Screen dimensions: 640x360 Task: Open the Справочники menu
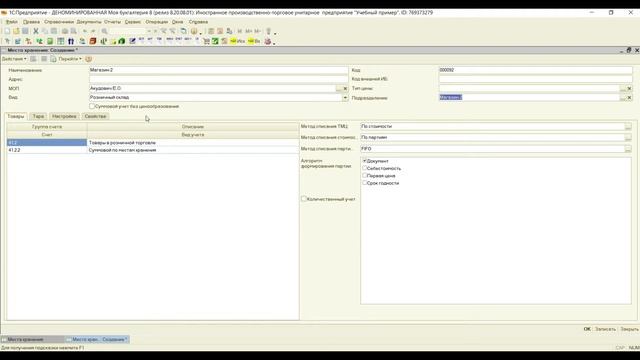click(59, 22)
